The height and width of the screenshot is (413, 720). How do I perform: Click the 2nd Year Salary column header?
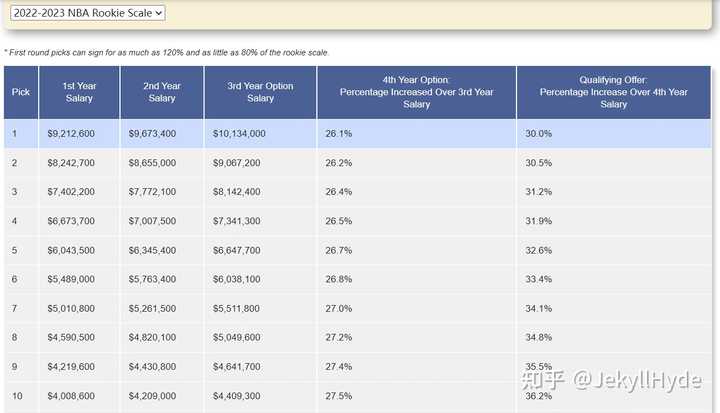(162, 92)
